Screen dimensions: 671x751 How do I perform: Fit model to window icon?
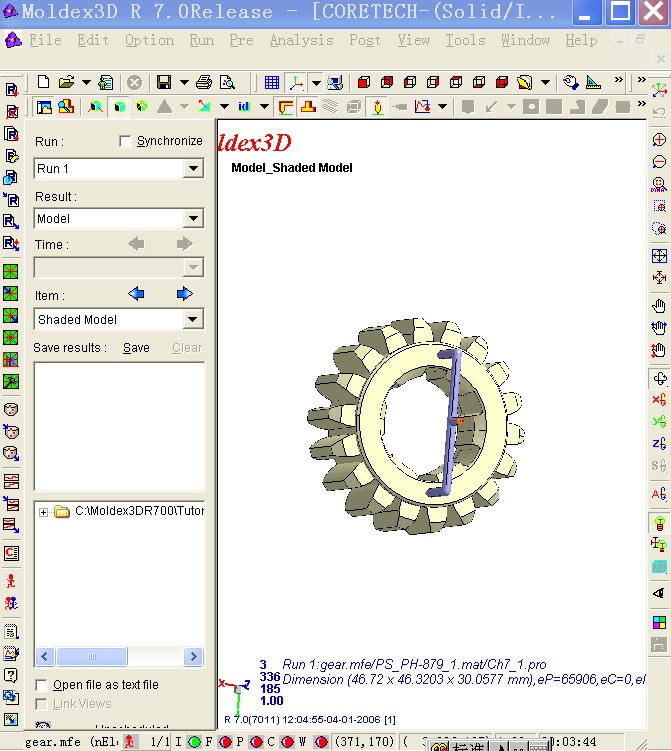pyautogui.click(x=660, y=256)
